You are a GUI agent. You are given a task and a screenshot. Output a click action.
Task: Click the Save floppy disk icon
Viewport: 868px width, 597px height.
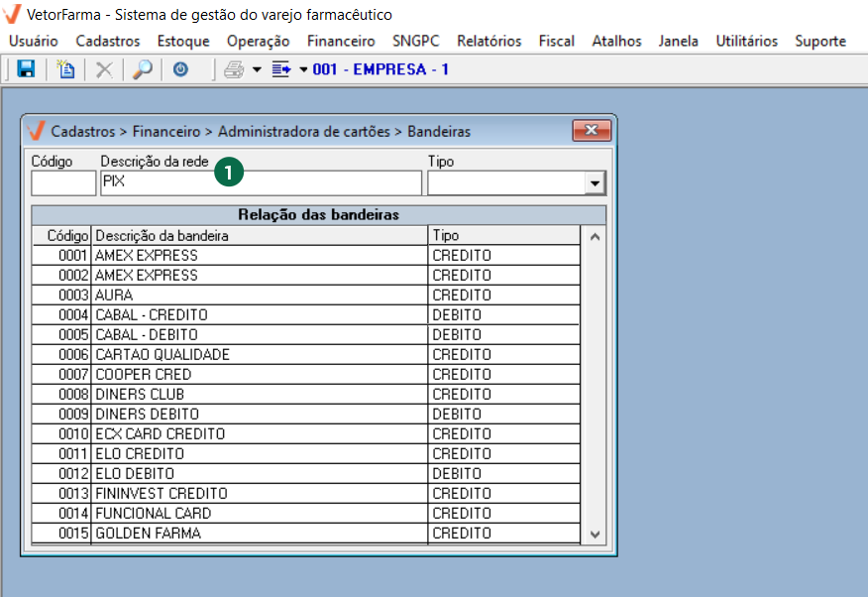pyautogui.click(x=26, y=69)
